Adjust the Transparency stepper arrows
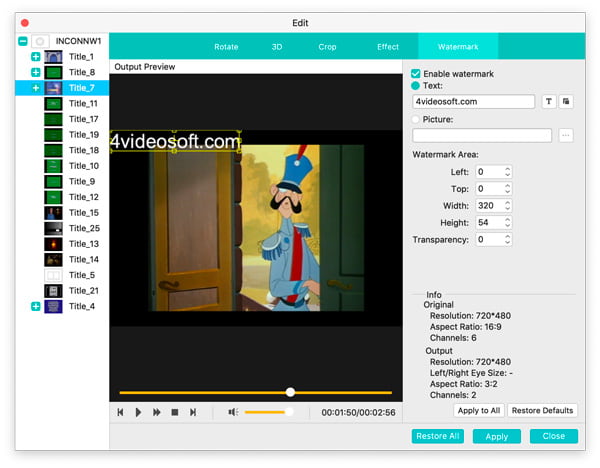The width and height of the screenshot is (600, 468). [507, 240]
